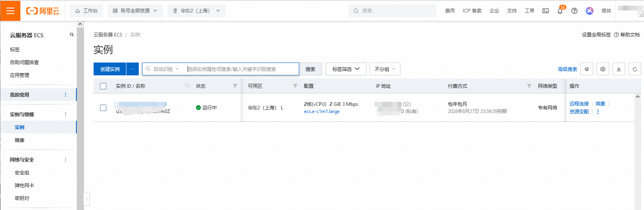Image resolution: width=644 pixels, height=210 pixels.
Task: Click the Alibaba Cloud logo
Action: tap(43, 11)
